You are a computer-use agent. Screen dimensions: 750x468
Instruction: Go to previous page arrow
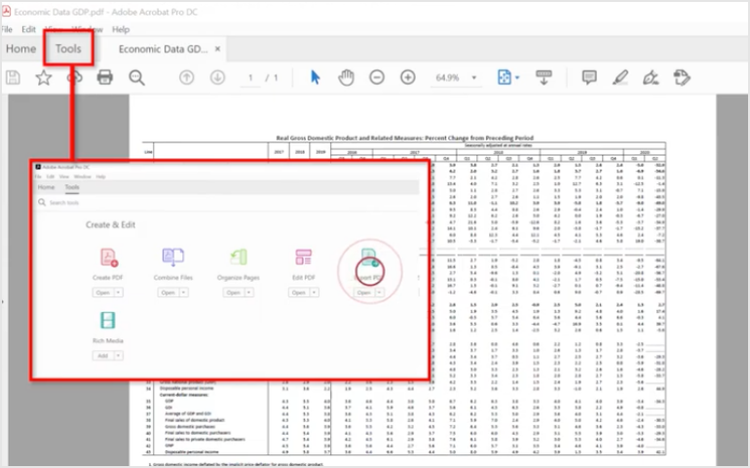pos(186,78)
